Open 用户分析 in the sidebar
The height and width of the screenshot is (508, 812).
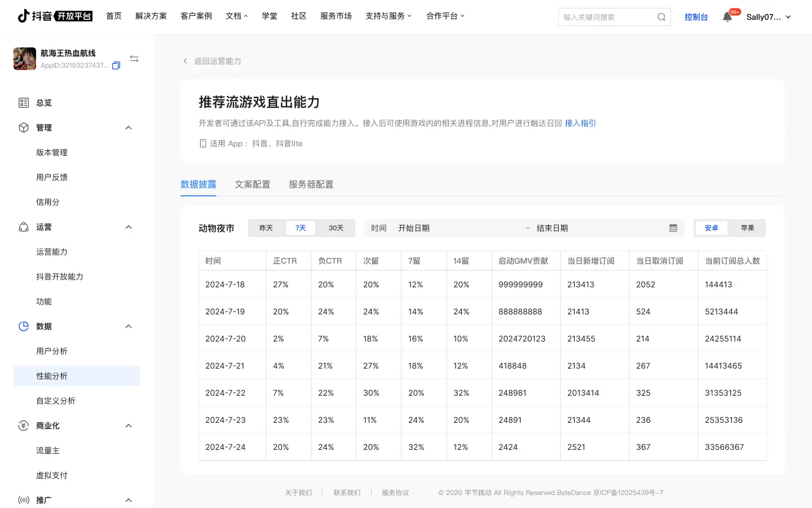click(x=52, y=351)
